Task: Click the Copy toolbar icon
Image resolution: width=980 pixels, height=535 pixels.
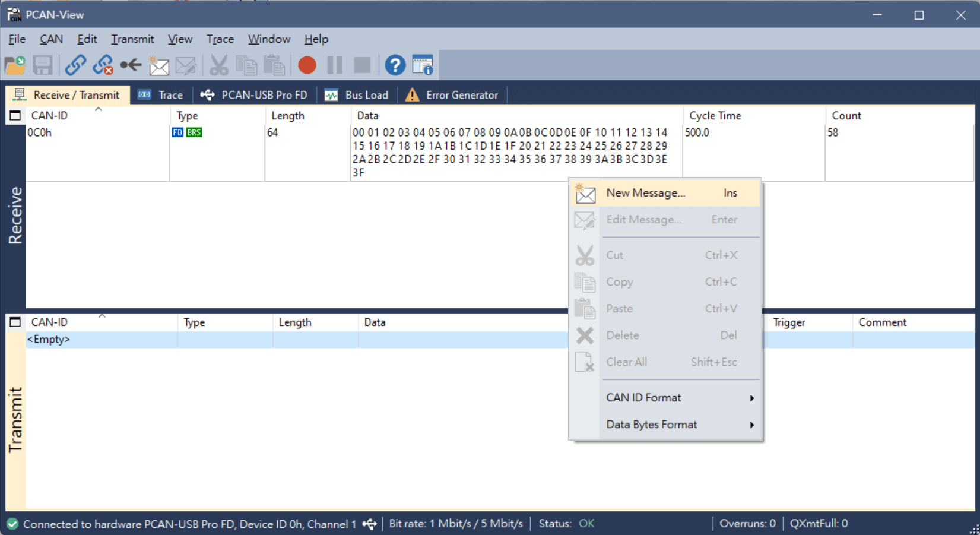Action: point(246,65)
